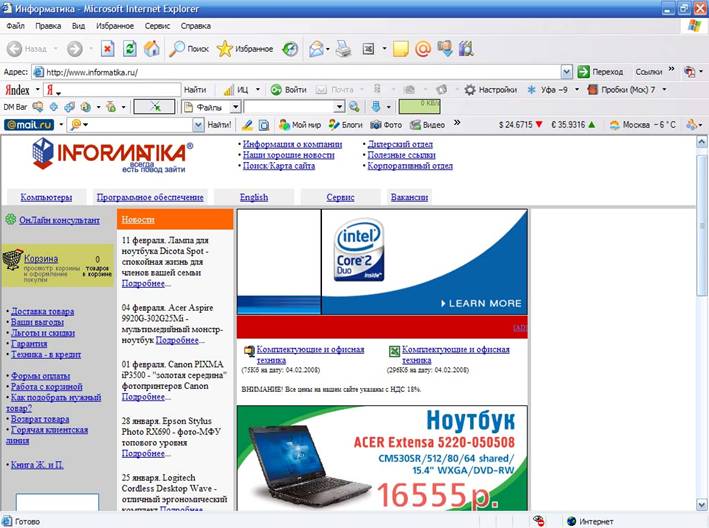Open the Сервис menu in menu bar
The width and height of the screenshot is (709, 528).
157,26
